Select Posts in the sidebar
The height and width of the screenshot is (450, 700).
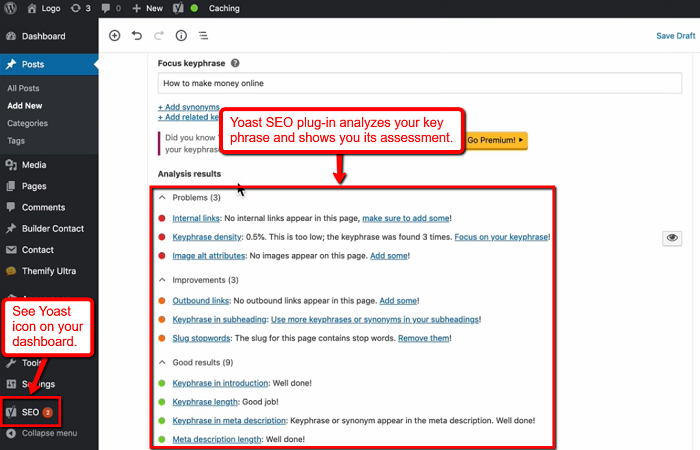(x=49, y=64)
